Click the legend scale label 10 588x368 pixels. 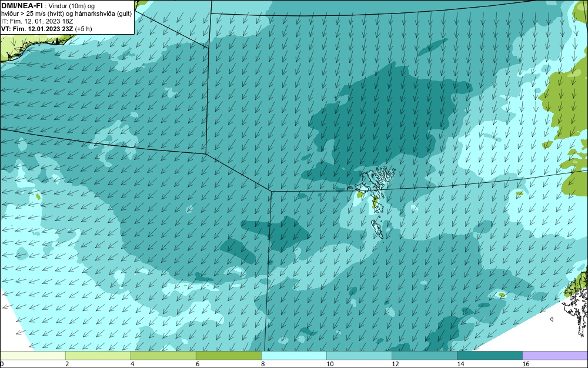point(330,364)
